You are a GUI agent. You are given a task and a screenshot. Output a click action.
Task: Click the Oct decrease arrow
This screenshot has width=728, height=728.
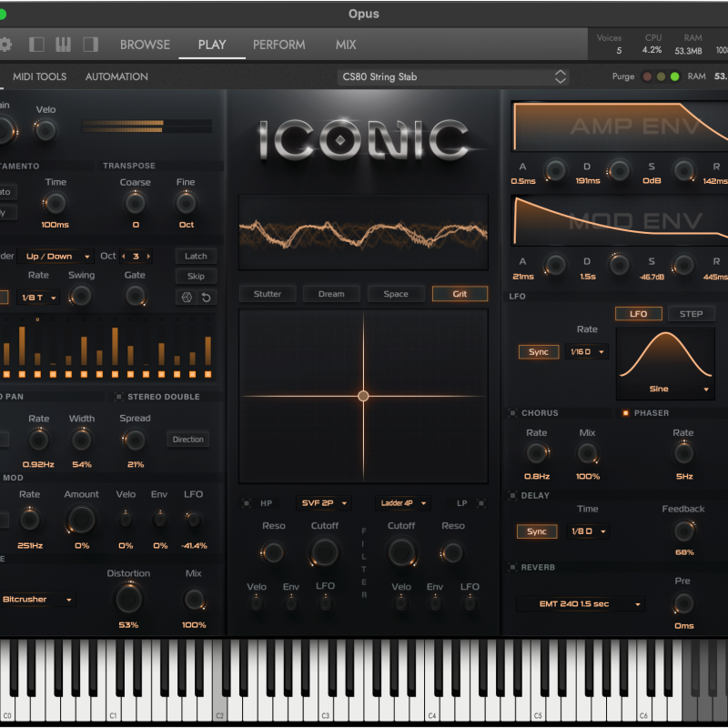click(123, 257)
